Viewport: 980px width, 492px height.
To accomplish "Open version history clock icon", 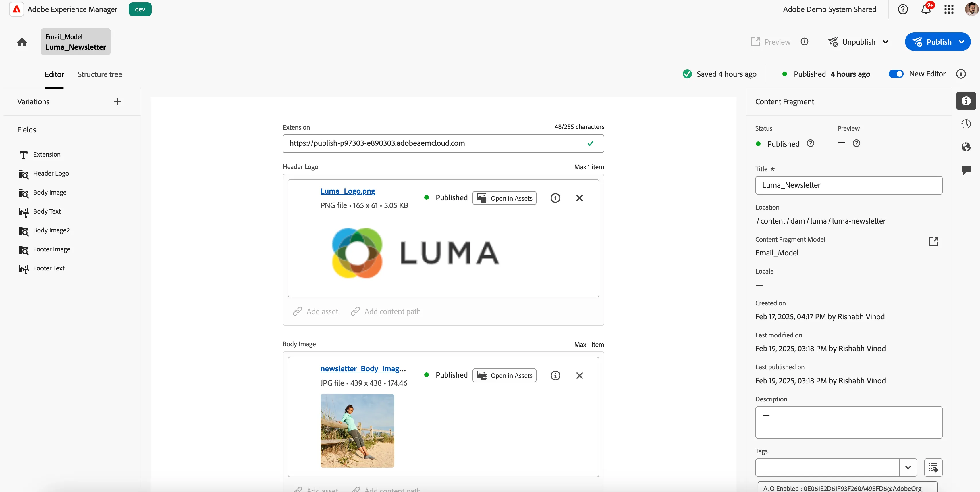I will tap(966, 124).
